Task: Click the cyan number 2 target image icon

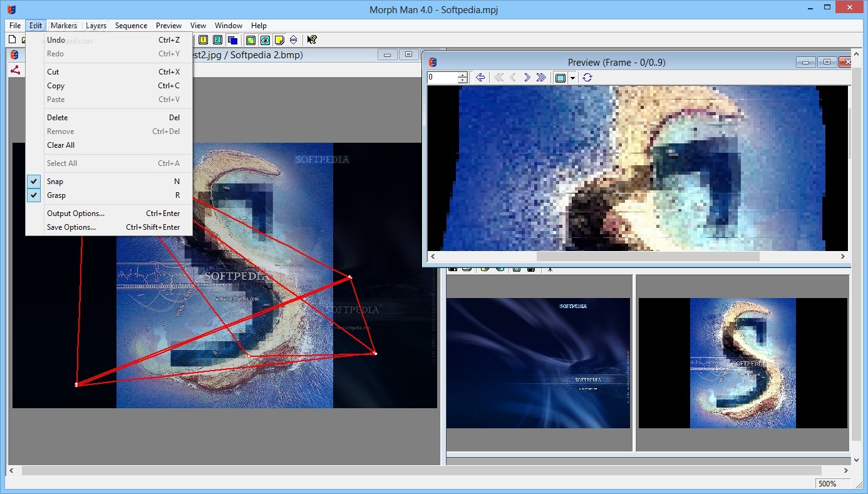Action: (217, 40)
